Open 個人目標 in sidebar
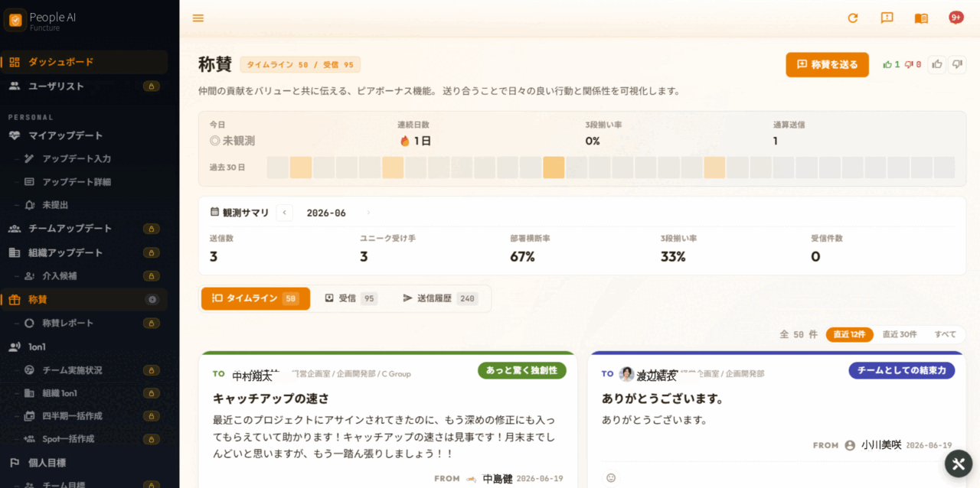This screenshot has height=488, width=980. pyautogui.click(x=84, y=462)
